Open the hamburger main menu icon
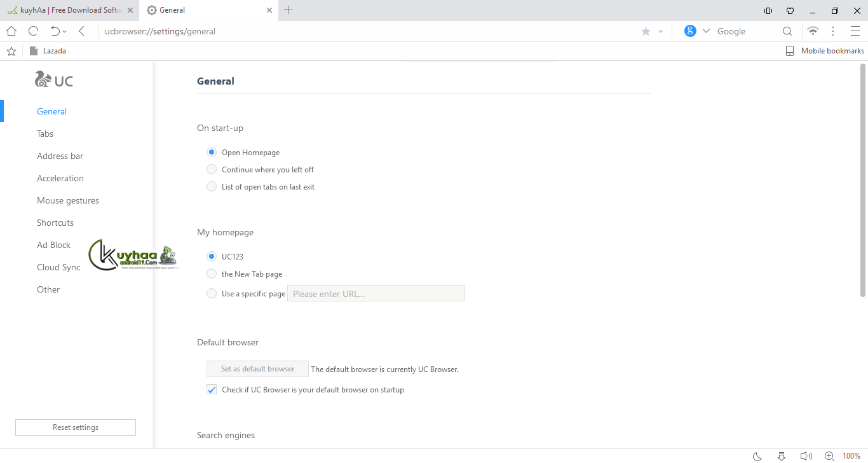868x463 pixels. point(855,31)
